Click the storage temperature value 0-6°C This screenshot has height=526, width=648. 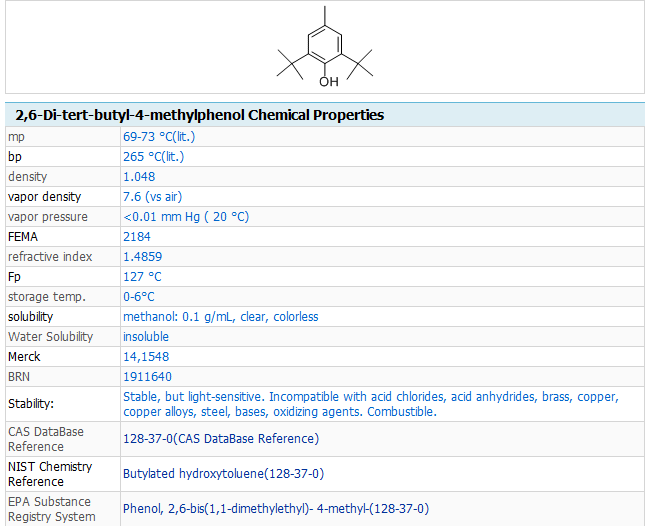[139, 296]
